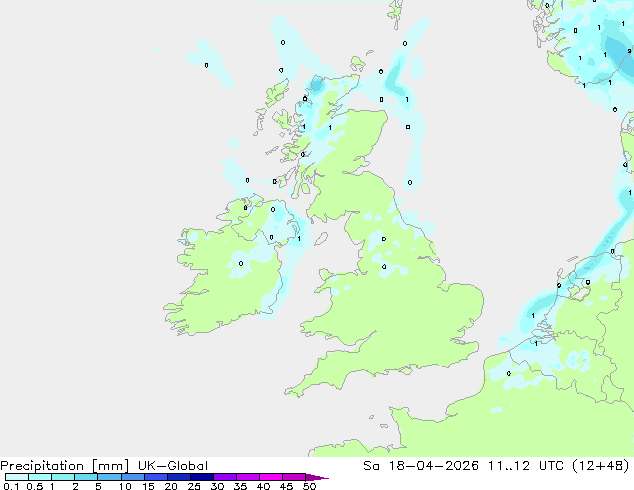The image size is (634, 490).
Task: Click the '15' legend scale label
Action: [148, 486]
